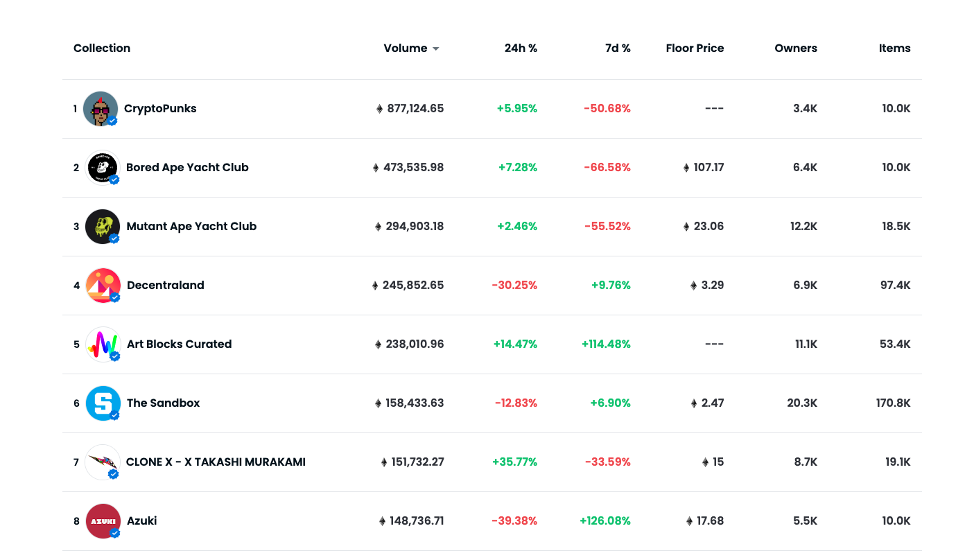
Task: Open the Art Blocks Curated link
Action: click(x=180, y=344)
